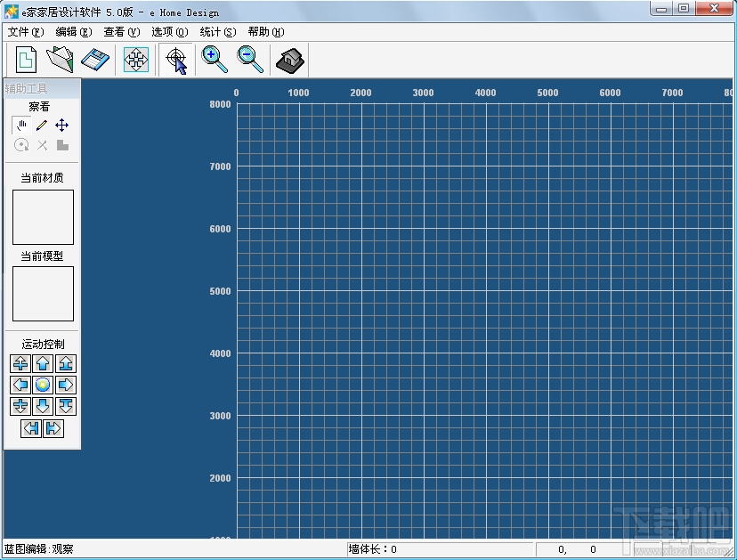Viewport: 737px width, 560px height.
Task: Open a file with the folder icon
Action: [60, 60]
